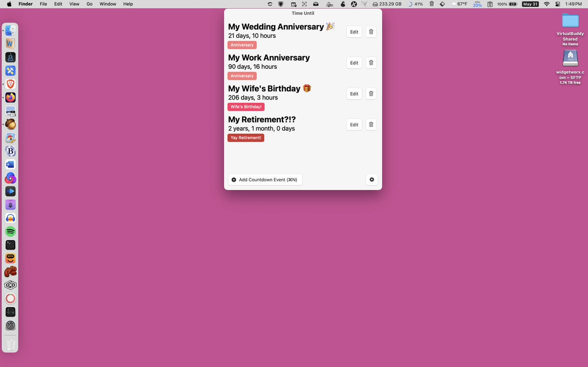
Task: Edit the My Work Anniversary countdown
Action: (x=354, y=63)
